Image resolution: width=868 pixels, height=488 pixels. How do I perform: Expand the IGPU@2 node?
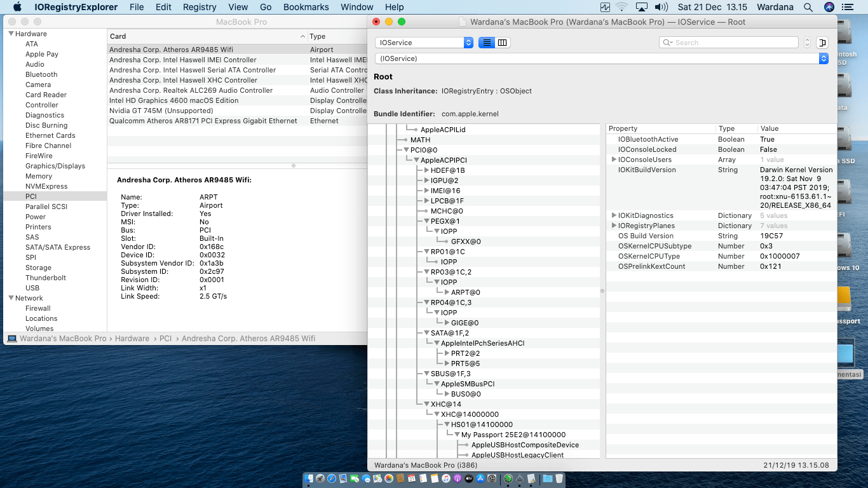point(427,180)
